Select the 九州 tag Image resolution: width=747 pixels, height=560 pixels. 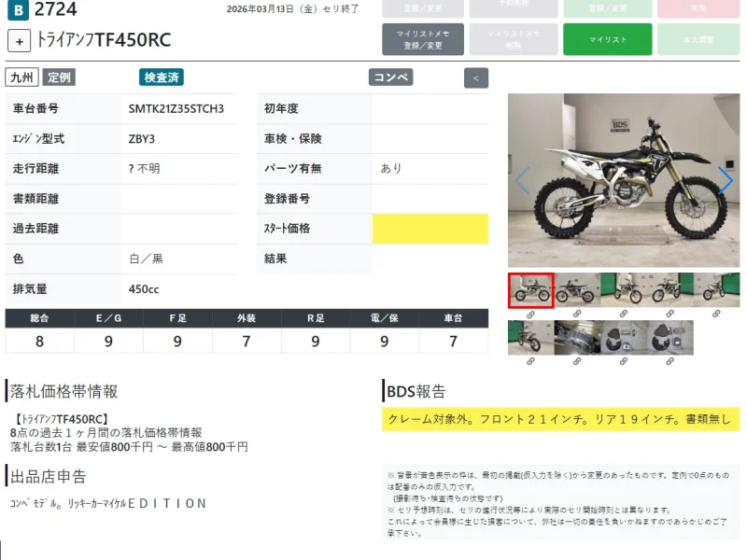coord(21,77)
